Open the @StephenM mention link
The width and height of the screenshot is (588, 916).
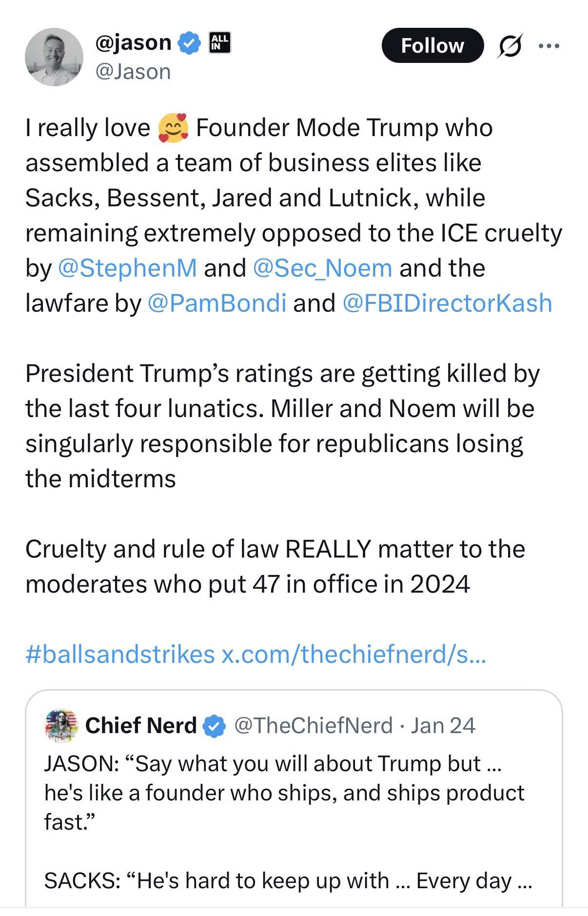[127, 268]
